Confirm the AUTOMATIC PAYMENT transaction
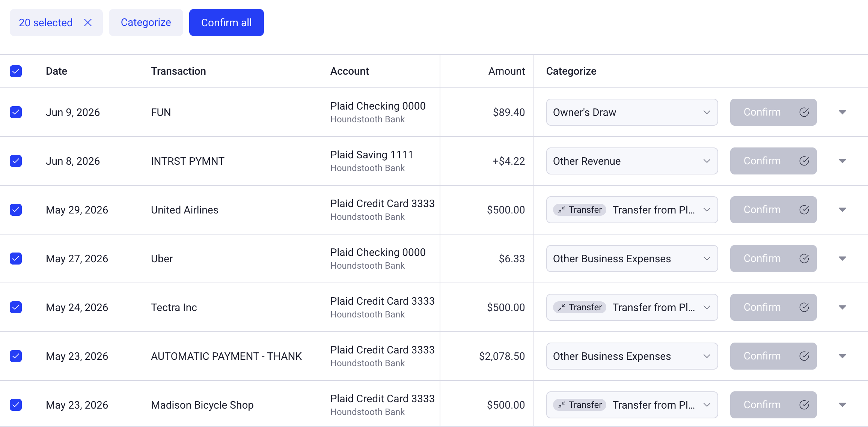The height and width of the screenshot is (427, 868). [773, 356]
